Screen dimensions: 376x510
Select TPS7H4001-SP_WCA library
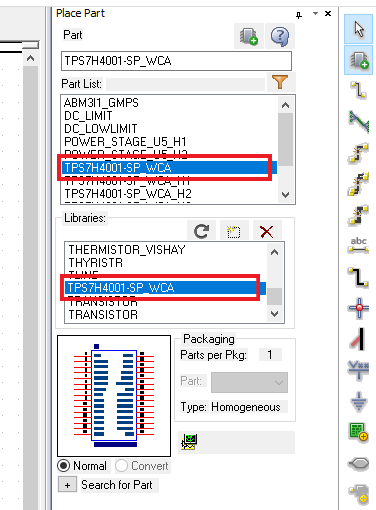click(165, 288)
